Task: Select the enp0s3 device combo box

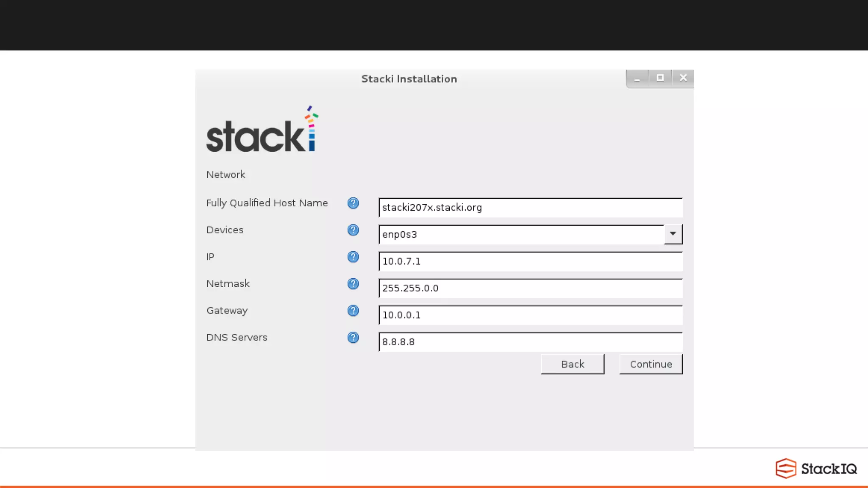Action: click(x=521, y=234)
